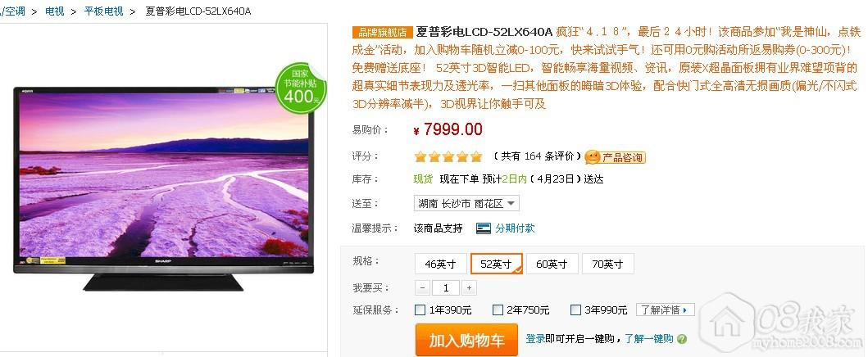Select the 70英寸 size option
The image size is (868, 357).
[607, 264]
